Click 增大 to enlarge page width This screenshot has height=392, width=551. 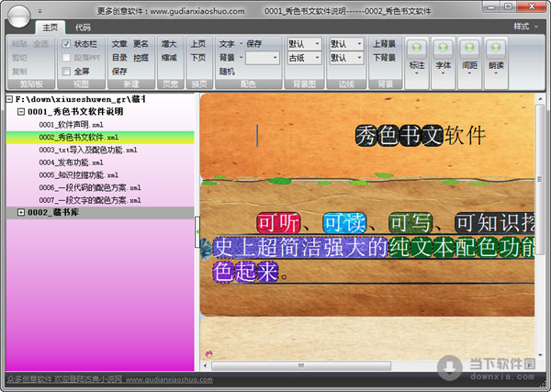pos(169,44)
